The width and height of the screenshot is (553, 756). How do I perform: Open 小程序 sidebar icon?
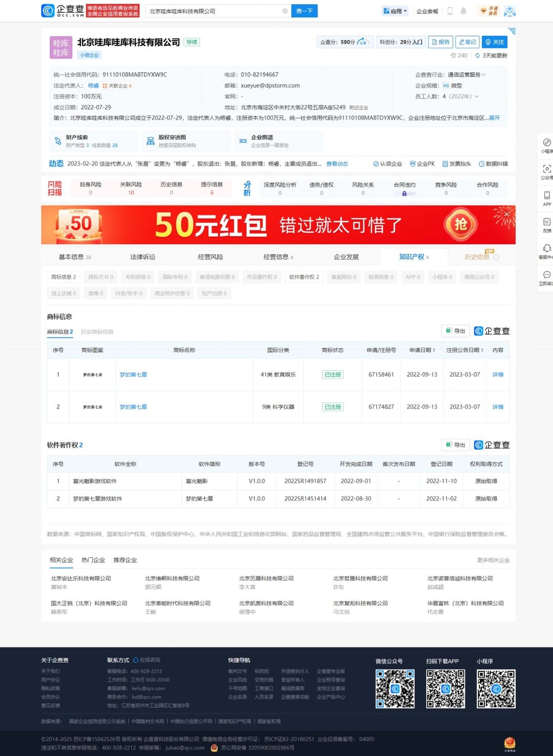tap(547, 145)
